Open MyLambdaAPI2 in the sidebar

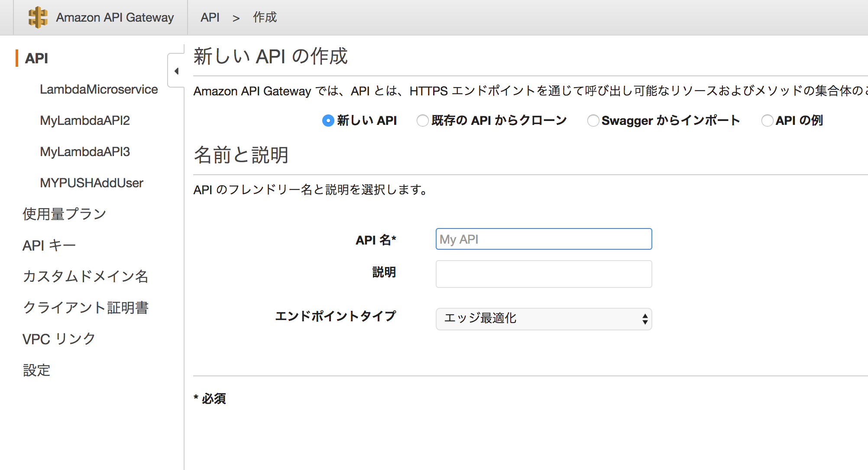85,121
